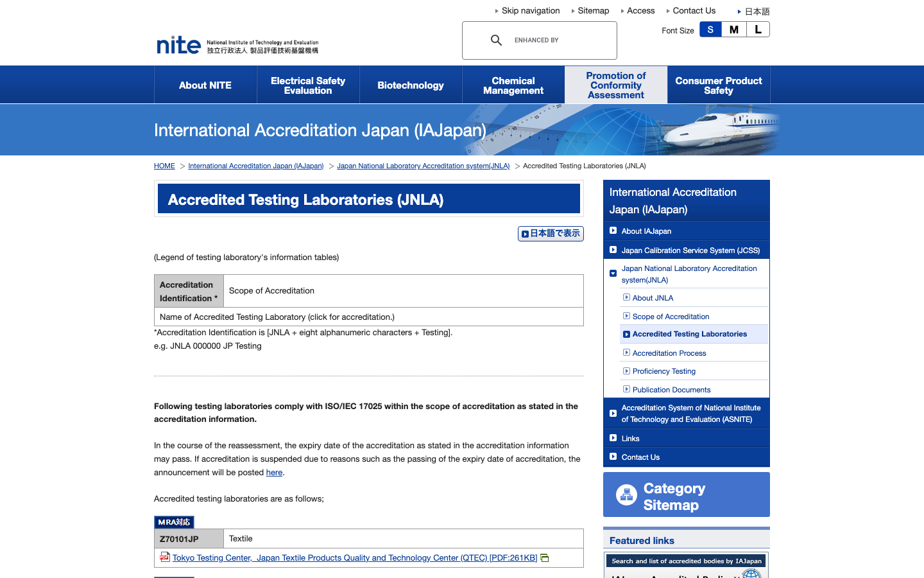Viewport: 924px width, 578px height.
Task: Open the Promotion of Conformity Assessment menu
Action: [616, 85]
